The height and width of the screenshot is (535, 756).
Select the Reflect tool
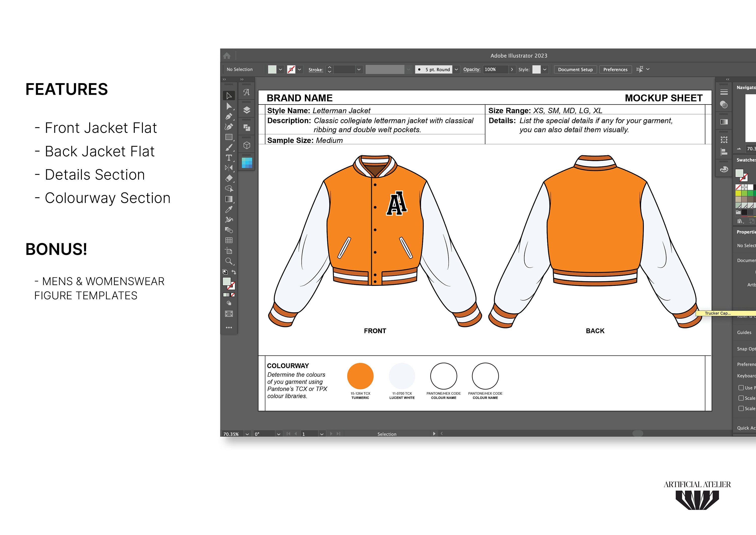coord(229,168)
